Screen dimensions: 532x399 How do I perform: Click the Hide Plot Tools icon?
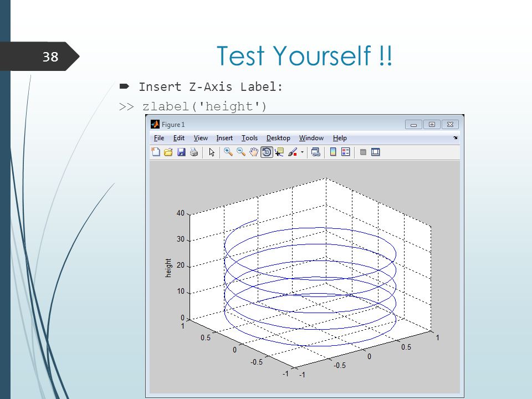tap(362, 152)
